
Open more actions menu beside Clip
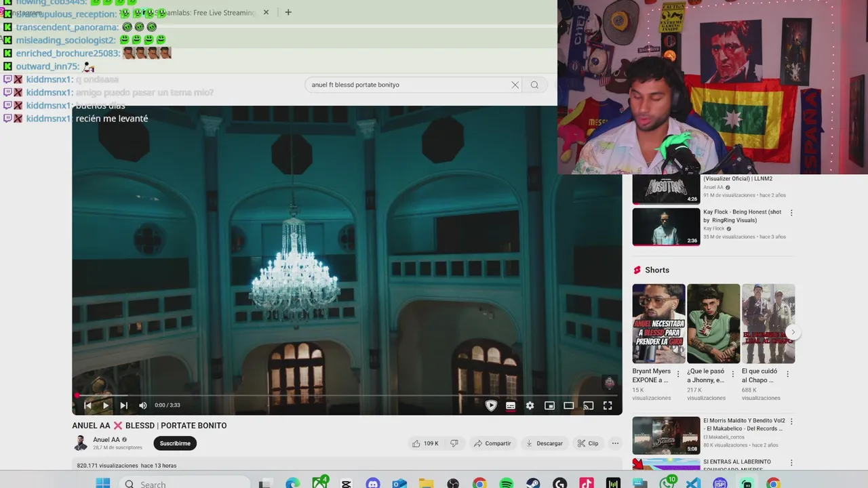[x=615, y=443]
